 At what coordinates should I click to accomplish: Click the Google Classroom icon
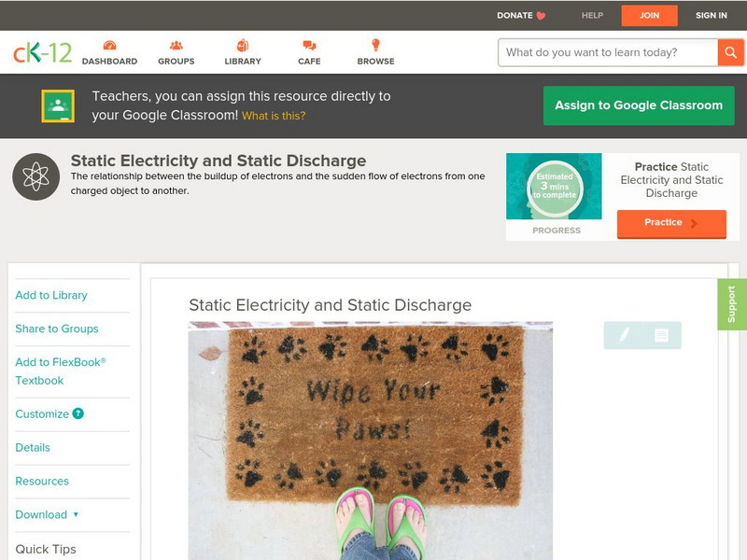point(58,105)
